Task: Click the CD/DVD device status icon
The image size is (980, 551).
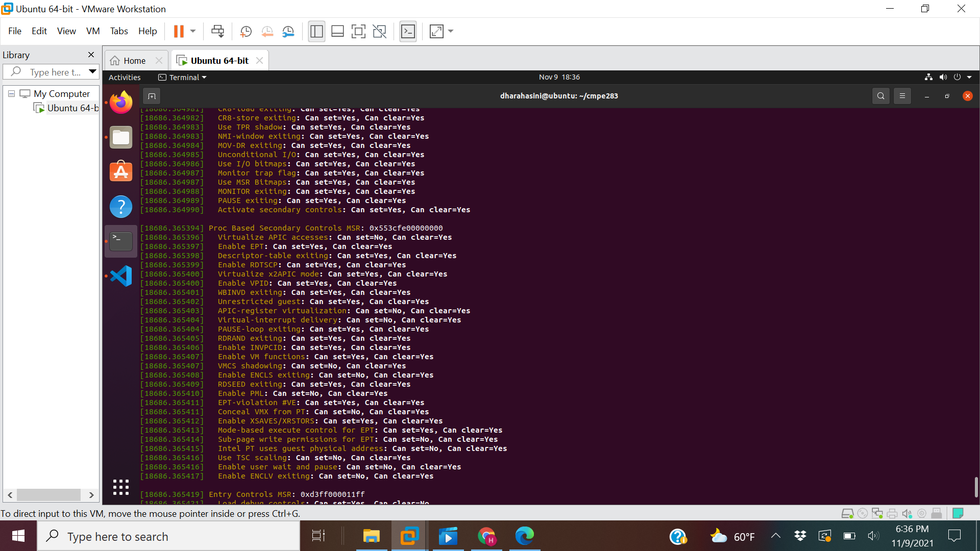Action: [x=863, y=513]
